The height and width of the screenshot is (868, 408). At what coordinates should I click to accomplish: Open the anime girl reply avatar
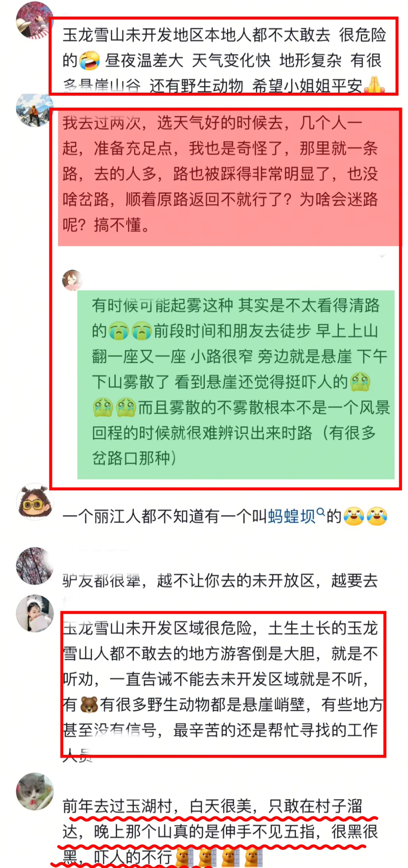tap(72, 280)
